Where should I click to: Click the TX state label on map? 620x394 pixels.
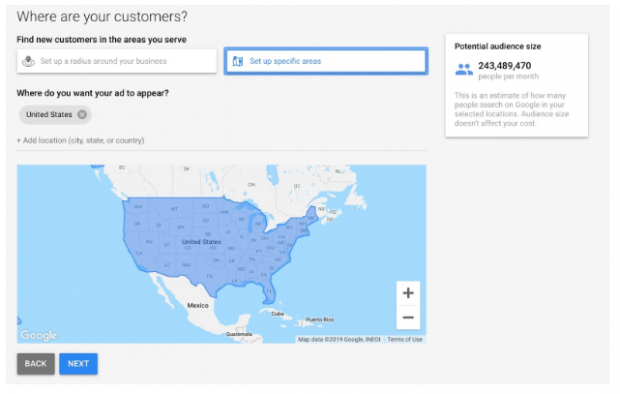(210, 276)
